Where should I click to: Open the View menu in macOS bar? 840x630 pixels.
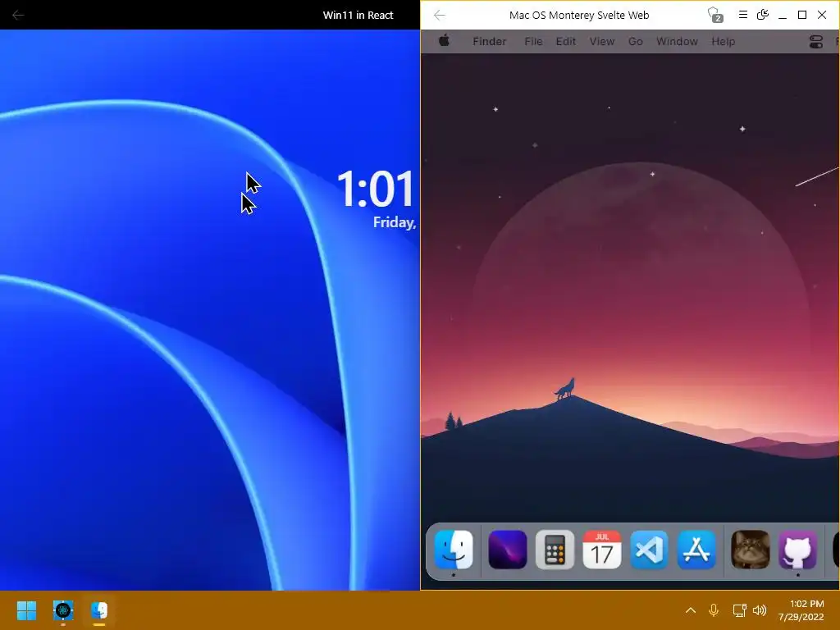(x=601, y=41)
